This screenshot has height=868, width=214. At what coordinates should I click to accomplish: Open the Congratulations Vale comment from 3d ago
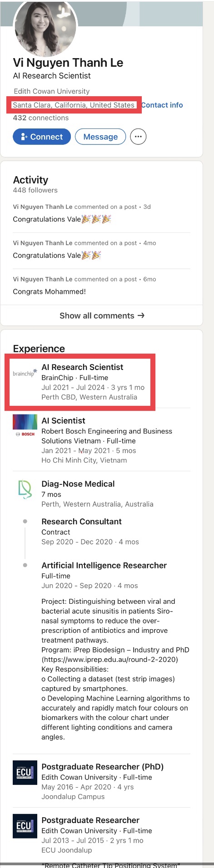pyautogui.click(x=62, y=219)
